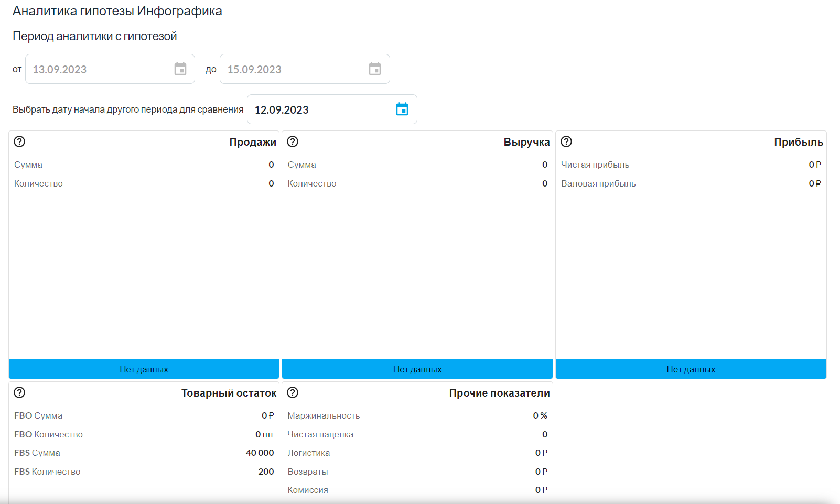Click 'FBO Количество' label
840x504 pixels.
click(48, 434)
